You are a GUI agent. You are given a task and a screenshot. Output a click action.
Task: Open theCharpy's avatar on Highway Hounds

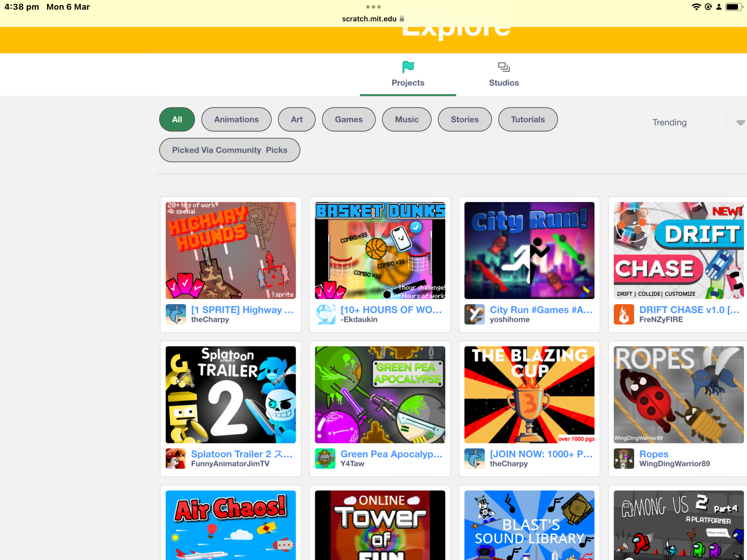176,314
